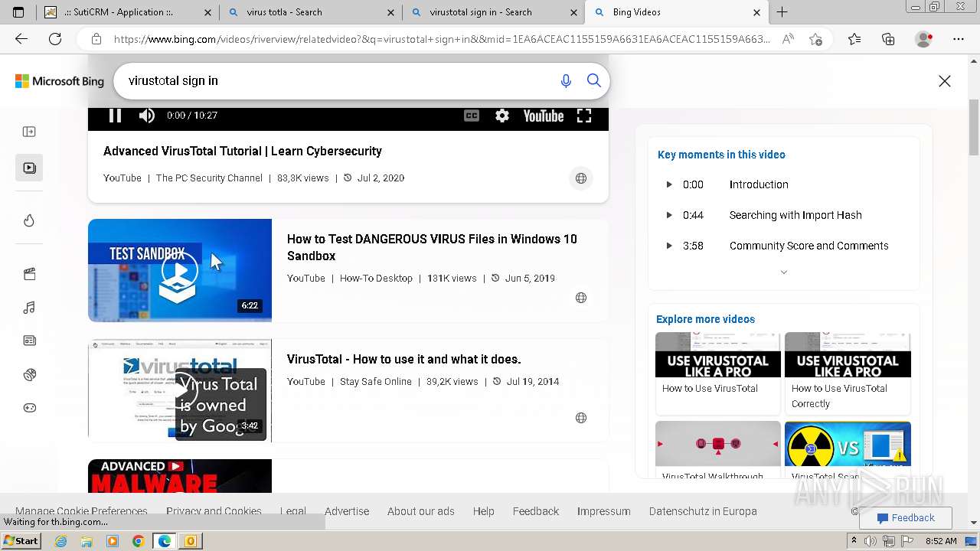Open a new browser tab

(782, 12)
